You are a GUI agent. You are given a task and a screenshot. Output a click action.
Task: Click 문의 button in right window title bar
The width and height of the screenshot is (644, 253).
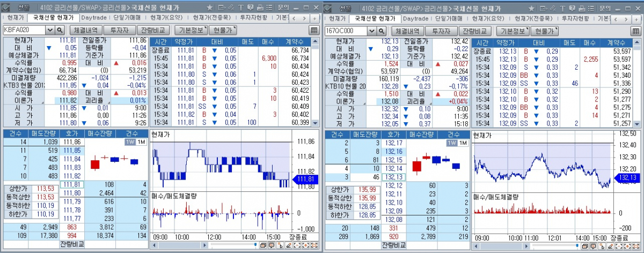click(605, 8)
